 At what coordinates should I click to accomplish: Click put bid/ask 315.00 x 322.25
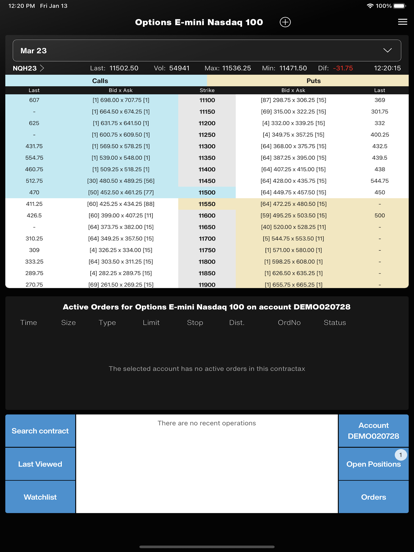(x=293, y=112)
